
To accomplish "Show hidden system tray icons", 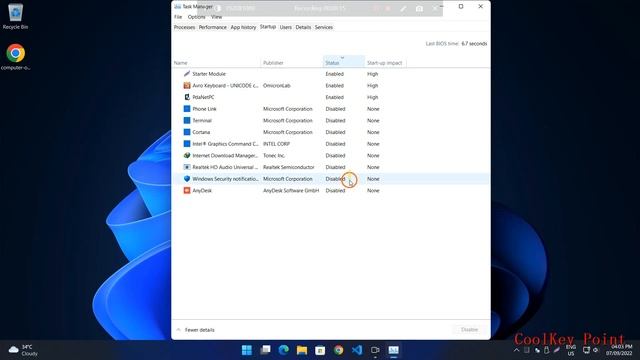I will pos(517,350).
